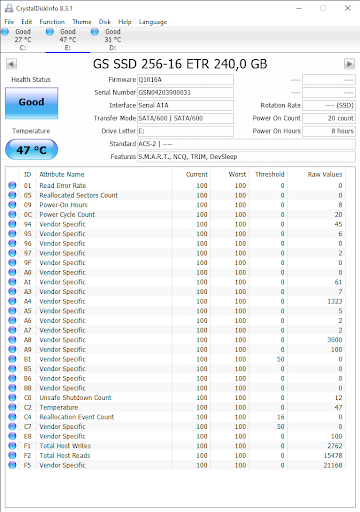Click status icon for attribute A1

tap(12, 282)
